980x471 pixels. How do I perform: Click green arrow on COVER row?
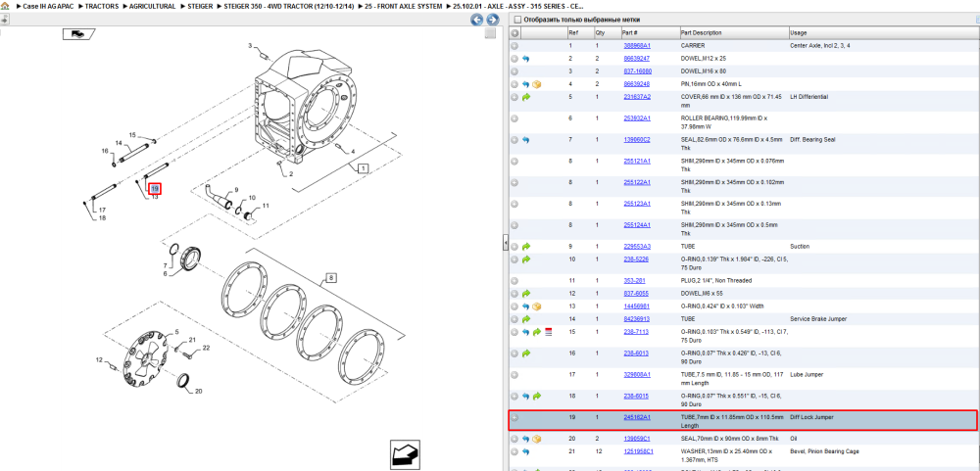525,98
